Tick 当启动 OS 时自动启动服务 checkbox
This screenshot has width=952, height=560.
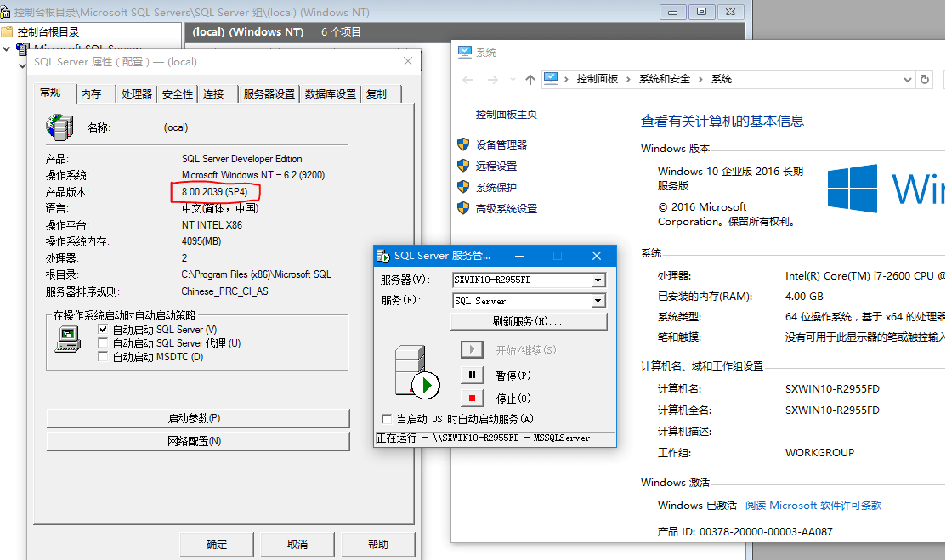386,419
